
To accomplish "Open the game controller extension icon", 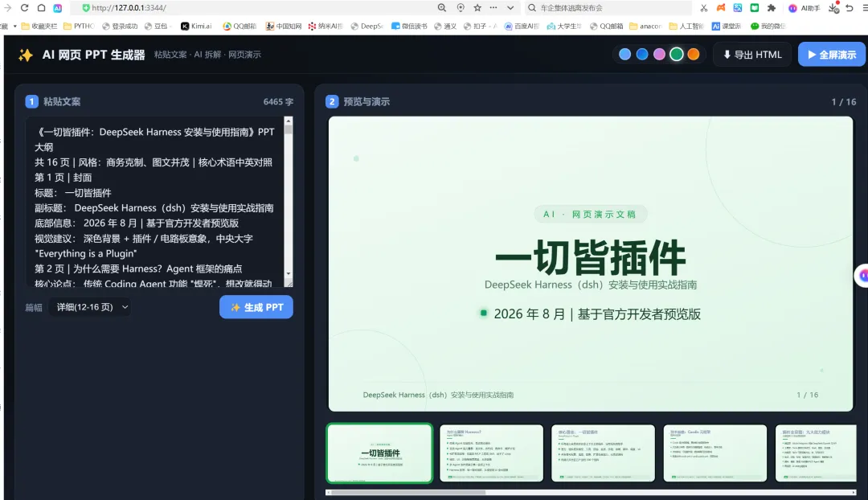I will (721, 8).
